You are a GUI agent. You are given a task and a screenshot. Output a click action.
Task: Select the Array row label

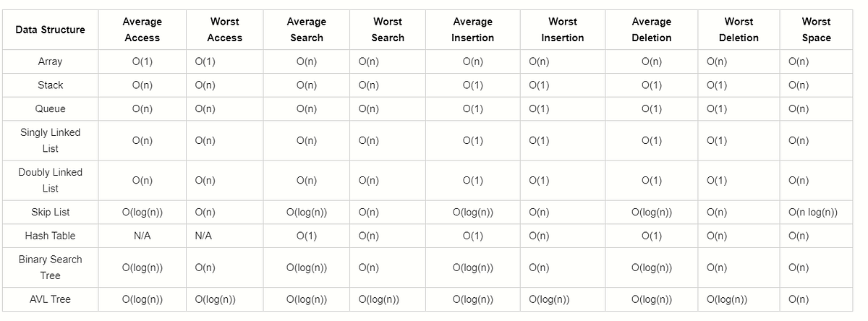click(x=51, y=61)
